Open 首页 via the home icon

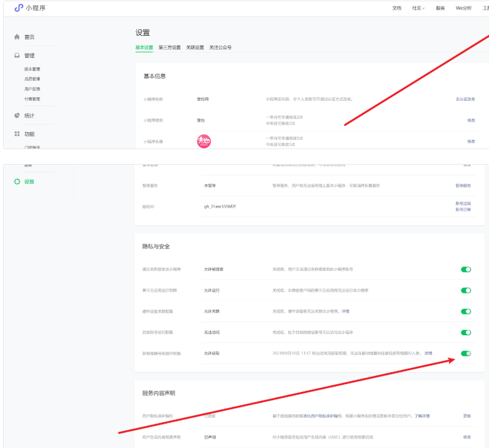tap(17, 37)
